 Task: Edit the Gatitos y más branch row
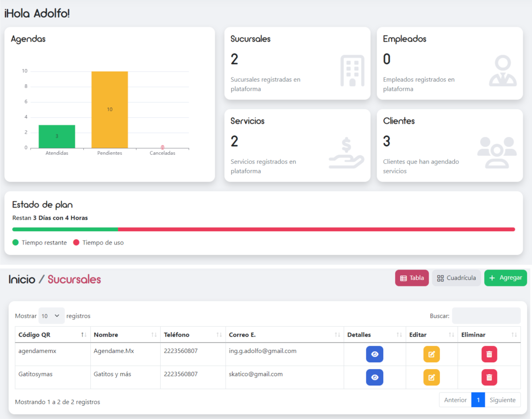(432, 377)
